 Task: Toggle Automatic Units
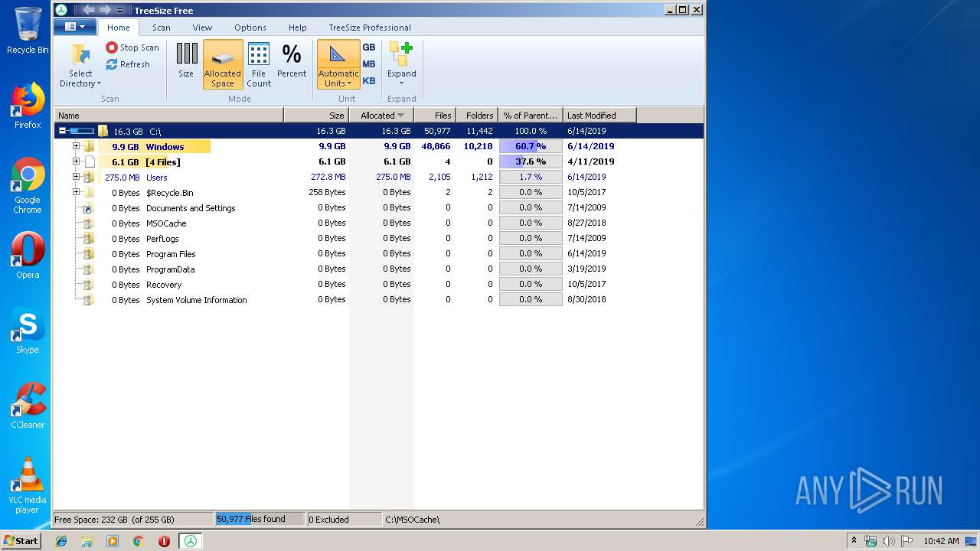[x=338, y=65]
